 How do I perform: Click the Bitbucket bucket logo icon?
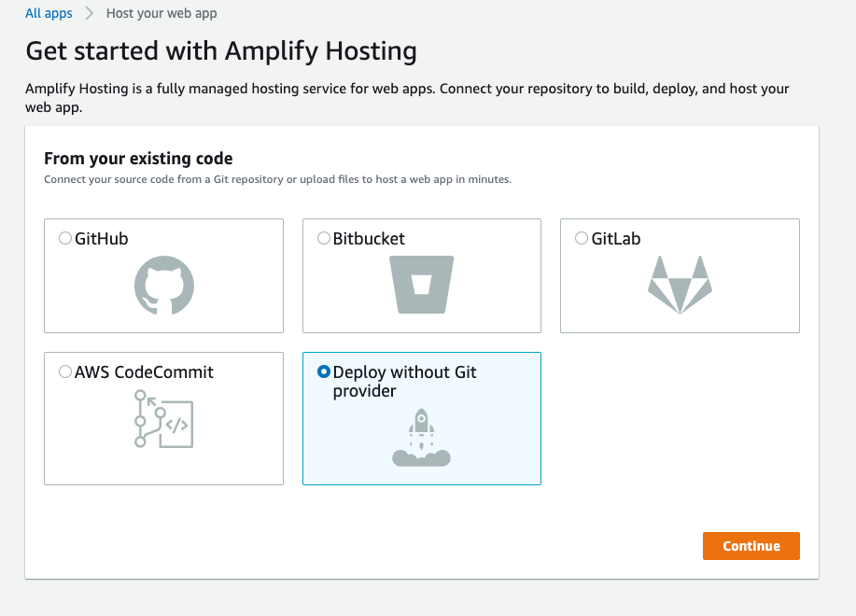[x=421, y=282]
